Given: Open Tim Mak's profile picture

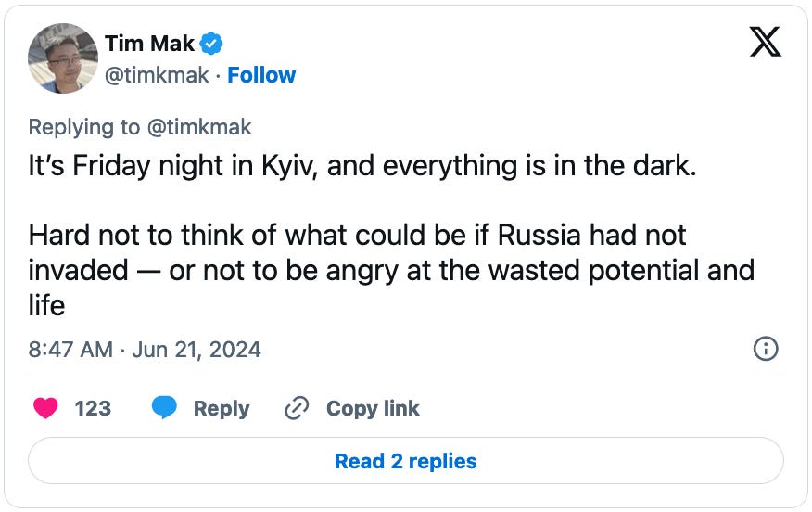Looking at the screenshot, I should (x=63, y=58).
